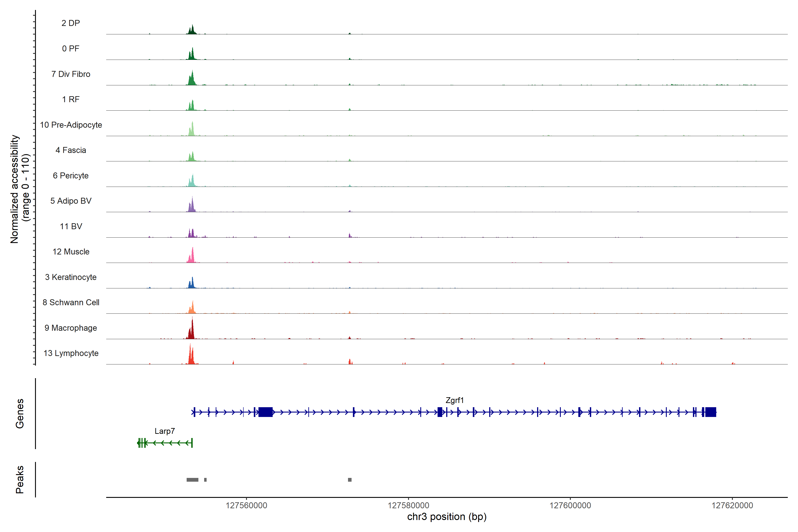The image size is (798, 532).
Task: Click the large blue Zgrf1 exon block near its start
Action: (x=265, y=412)
